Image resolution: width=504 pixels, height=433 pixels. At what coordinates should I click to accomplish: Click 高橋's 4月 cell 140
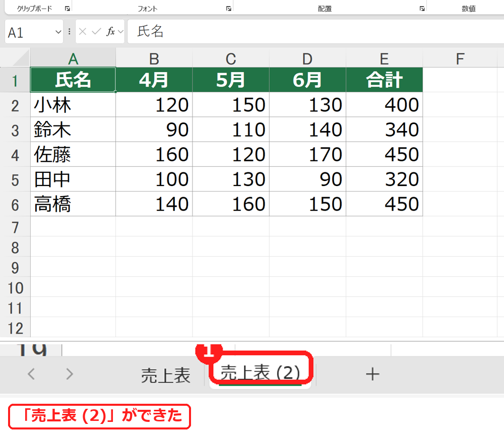(x=154, y=204)
